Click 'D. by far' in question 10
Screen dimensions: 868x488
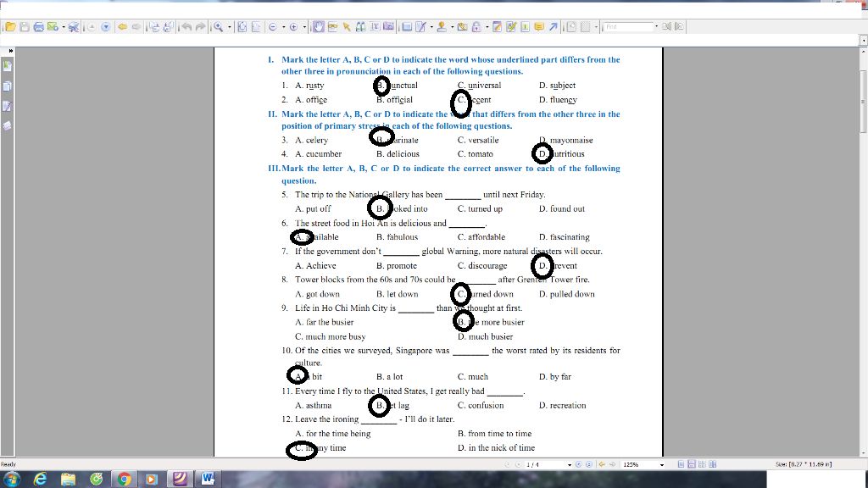tap(554, 377)
